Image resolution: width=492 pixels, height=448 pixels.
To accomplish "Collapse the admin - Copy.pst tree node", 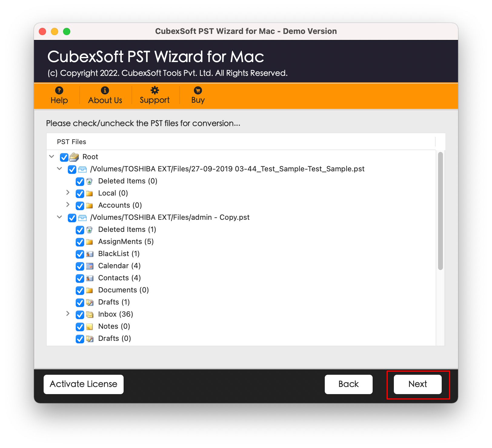I will pos(60,217).
